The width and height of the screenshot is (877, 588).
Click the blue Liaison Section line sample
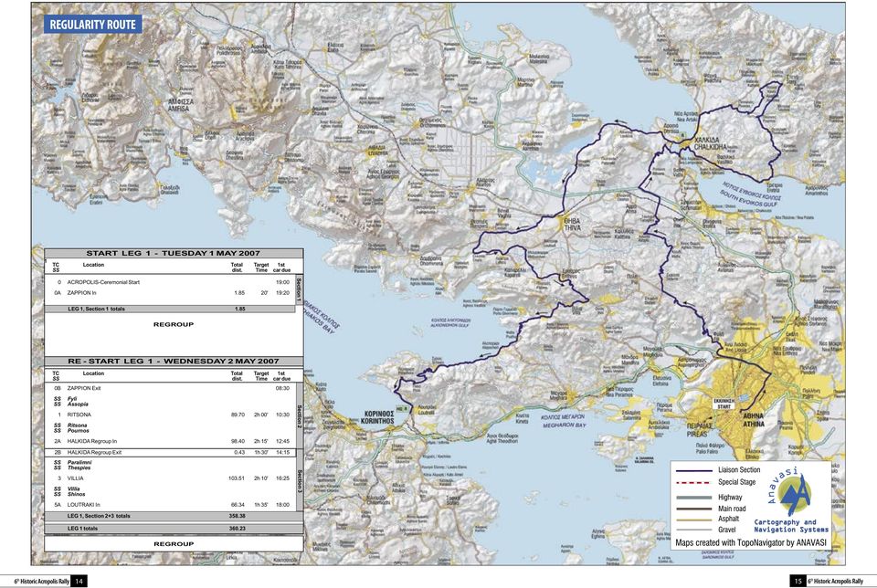(693, 470)
